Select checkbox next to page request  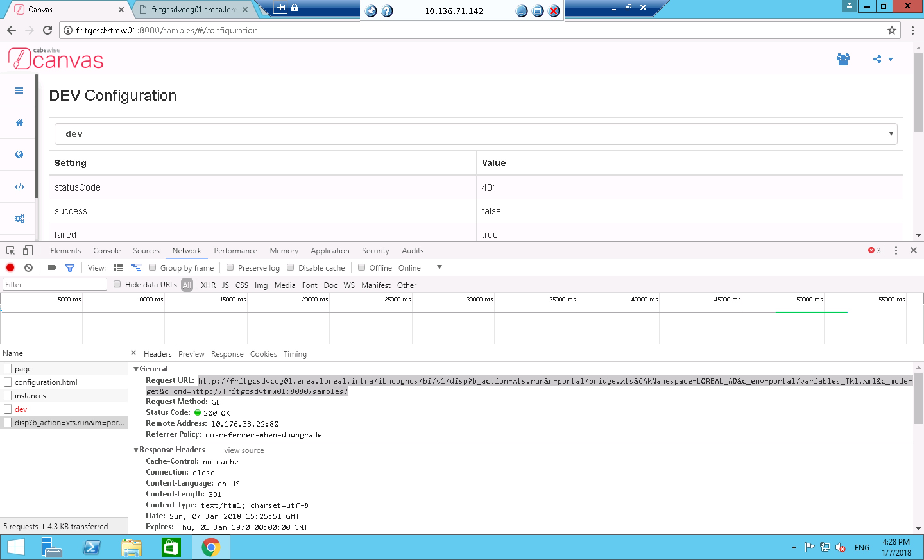click(7, 369)
